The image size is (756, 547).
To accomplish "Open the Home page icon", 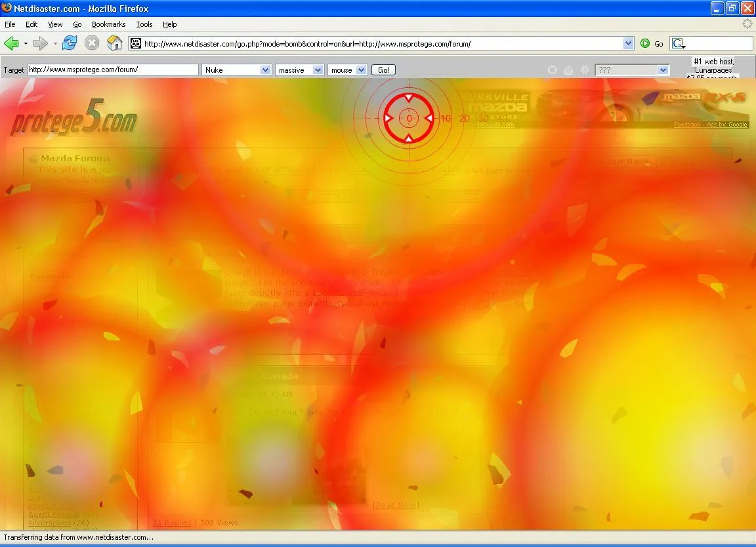I will pyautogui.click(x=115, y=43).
